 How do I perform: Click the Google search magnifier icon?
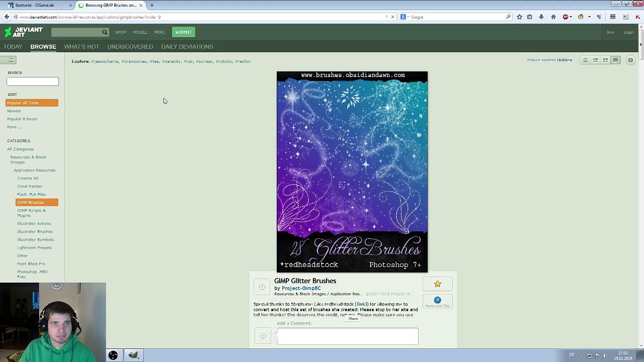point(508,17)
